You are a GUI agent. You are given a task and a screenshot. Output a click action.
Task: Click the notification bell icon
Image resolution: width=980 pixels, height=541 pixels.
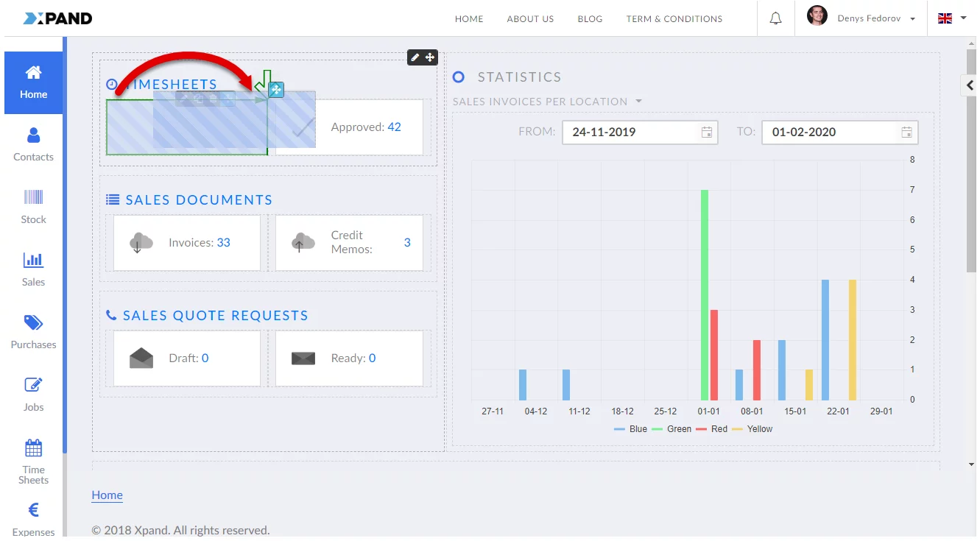tap(775, 18)
